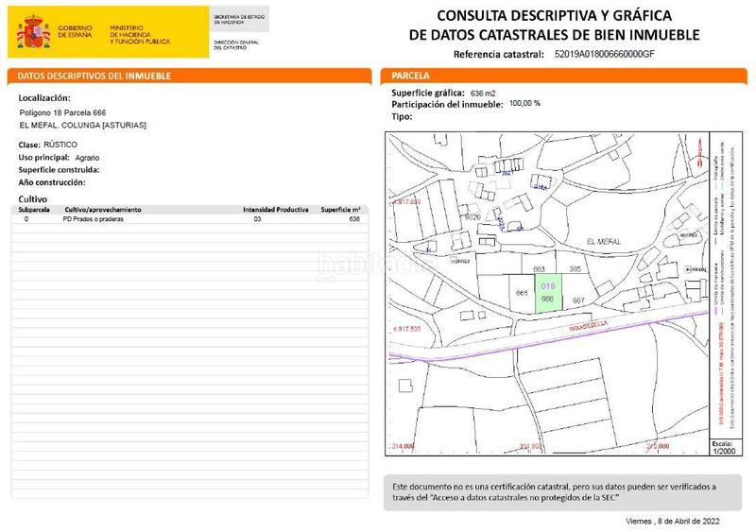Click parcel number 663 on the map

pyautogui.click(x=539, y=268)
